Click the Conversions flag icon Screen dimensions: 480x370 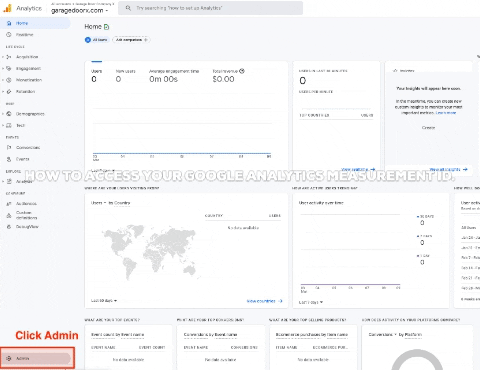click(x=9, y=148)
